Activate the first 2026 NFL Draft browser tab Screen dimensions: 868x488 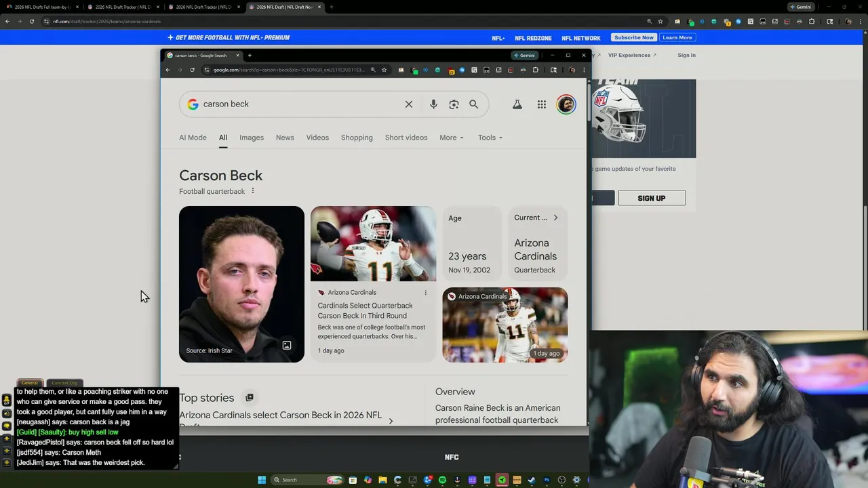point(42,7)
